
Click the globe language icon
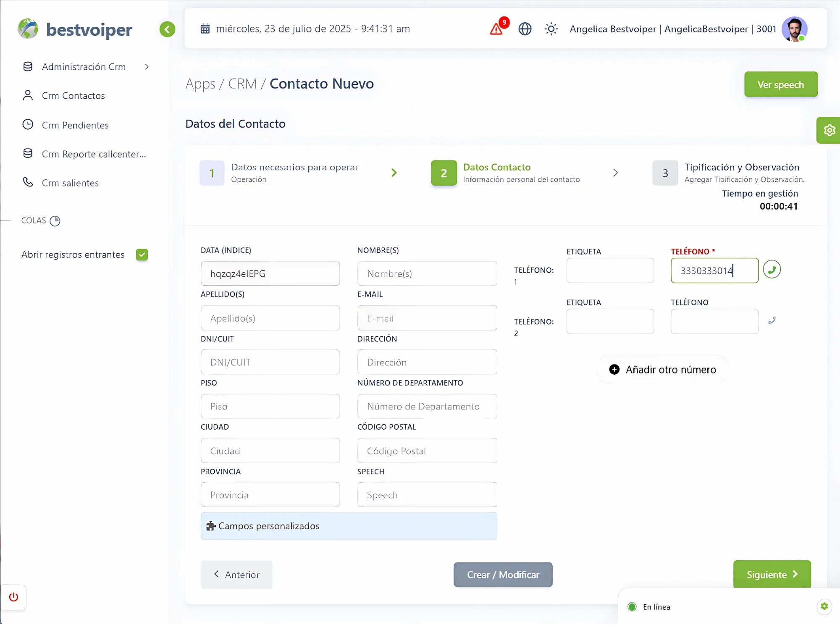tap(525, 29)
